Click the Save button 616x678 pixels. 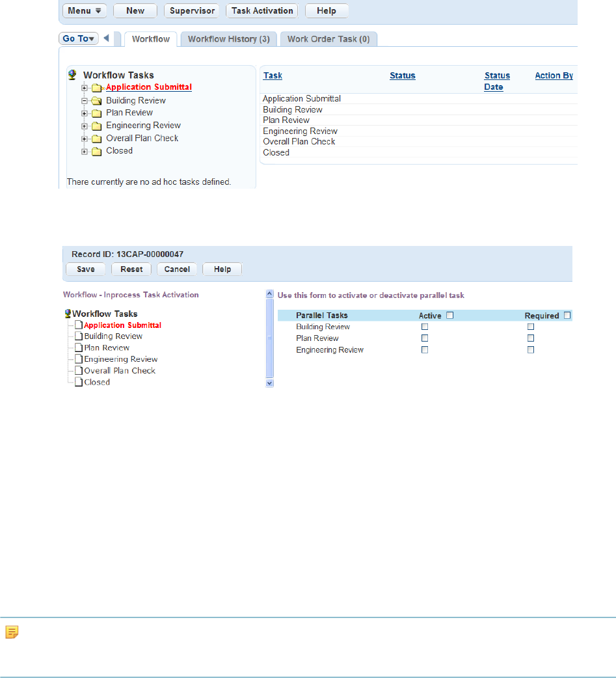point(86,269)
